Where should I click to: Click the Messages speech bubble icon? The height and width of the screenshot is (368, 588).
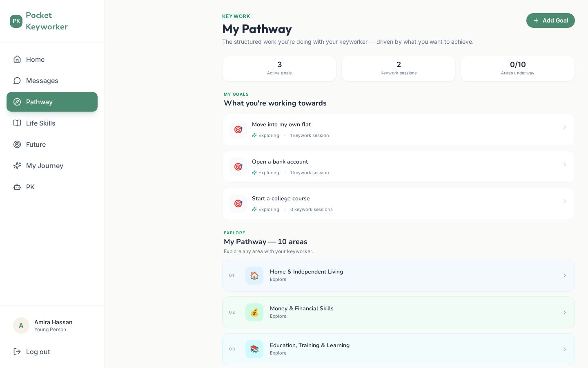[17, 81]
